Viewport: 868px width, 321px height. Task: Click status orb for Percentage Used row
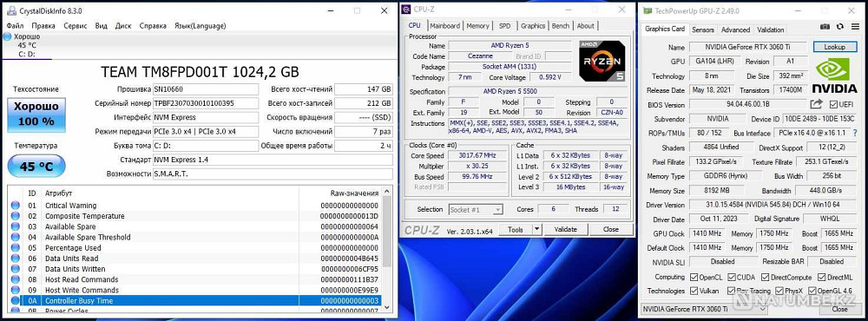click(x=16, y=247)
